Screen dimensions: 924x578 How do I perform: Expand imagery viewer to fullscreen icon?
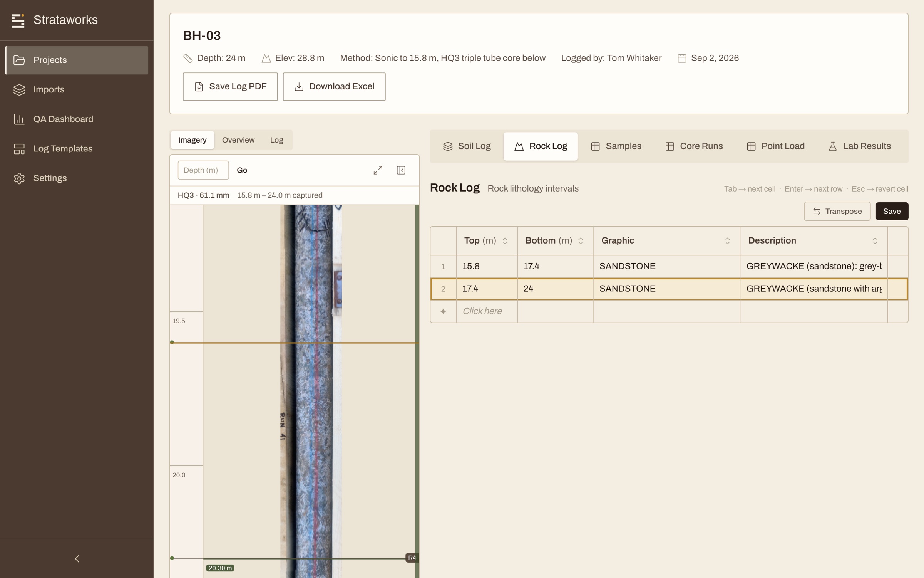pos(378,170)
